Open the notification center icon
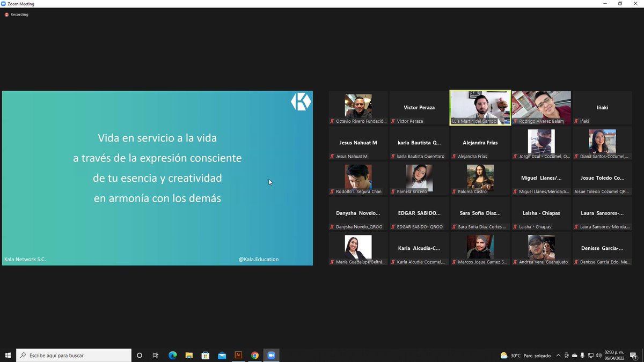Screen dimensions: 644x362 pyautogui.click(x=633, y=355)
